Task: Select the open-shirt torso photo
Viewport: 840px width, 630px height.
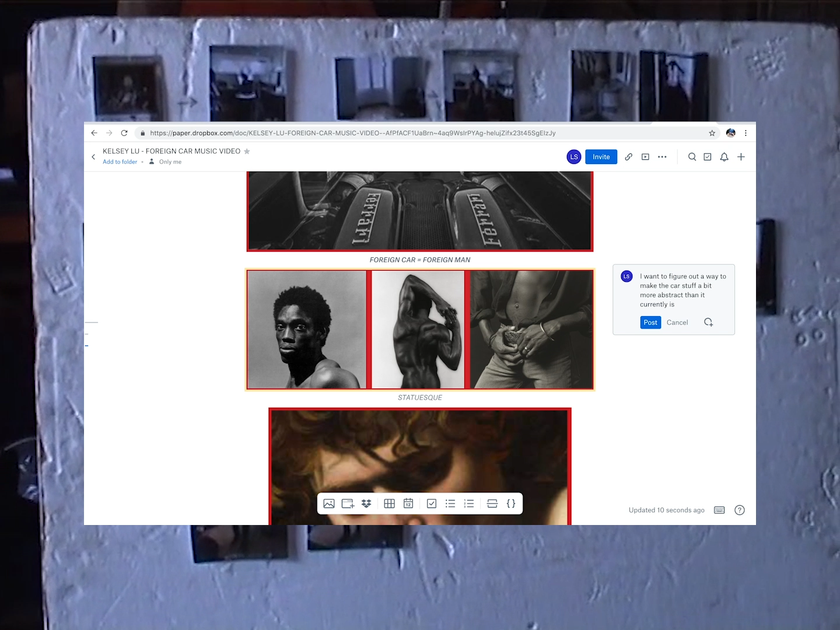Action: (531, 330)
